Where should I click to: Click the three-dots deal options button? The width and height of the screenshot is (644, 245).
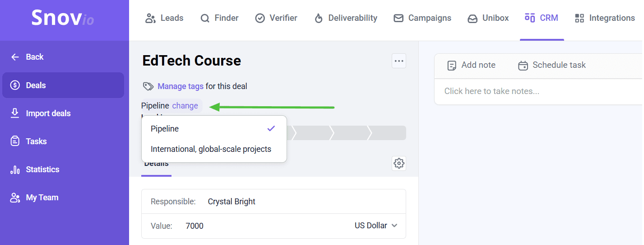[x=399, y=61]
